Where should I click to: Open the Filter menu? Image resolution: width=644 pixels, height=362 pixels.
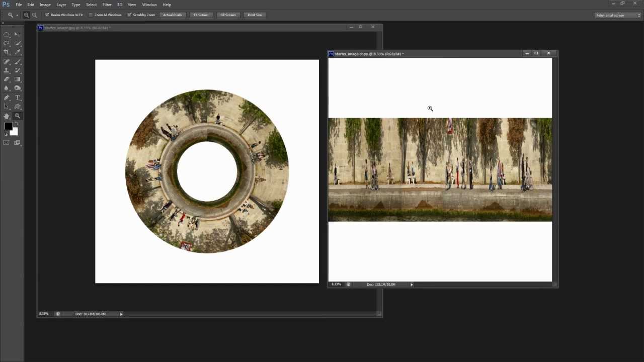(x=107, y=5)
